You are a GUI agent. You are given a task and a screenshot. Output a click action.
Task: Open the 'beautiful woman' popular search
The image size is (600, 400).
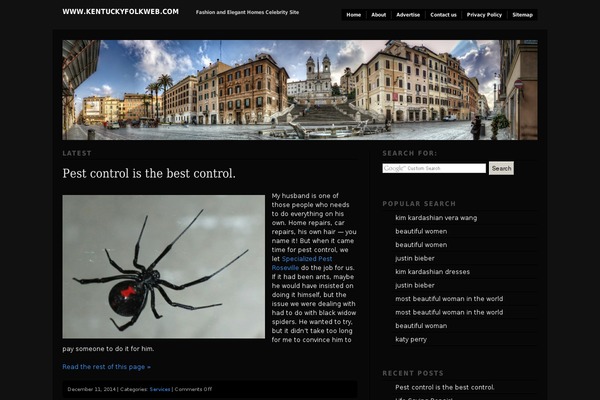pos(421,326)
